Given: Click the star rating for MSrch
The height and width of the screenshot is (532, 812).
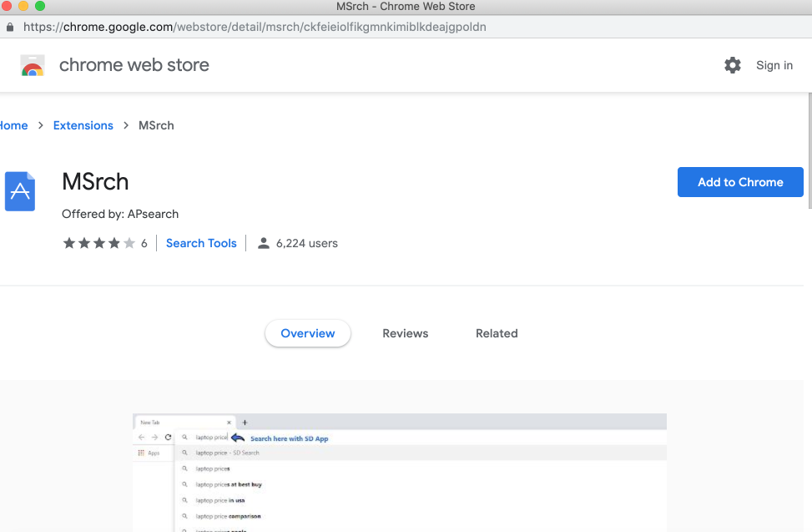Looking at the screenshot, I should click(x=98, y=243).
